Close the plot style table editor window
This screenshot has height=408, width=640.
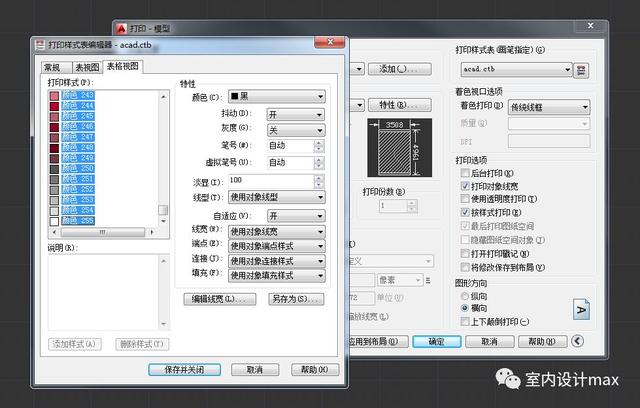tap(330, 42)
